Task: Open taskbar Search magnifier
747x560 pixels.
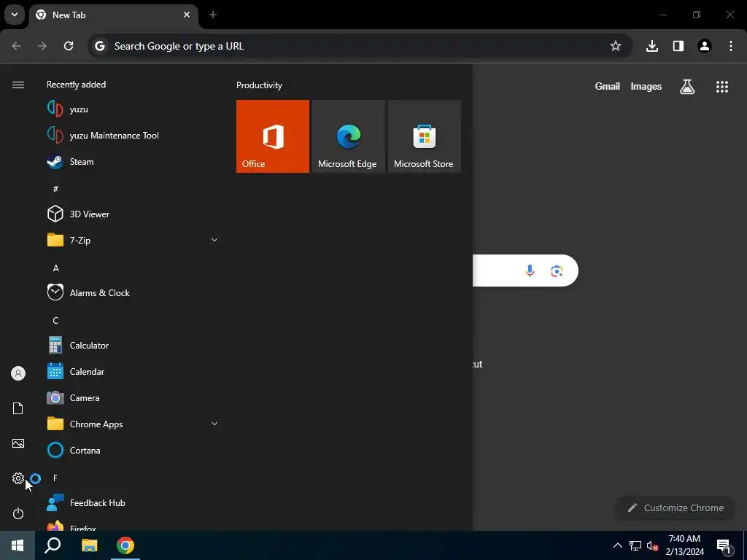Action: [x=53, y=545]
